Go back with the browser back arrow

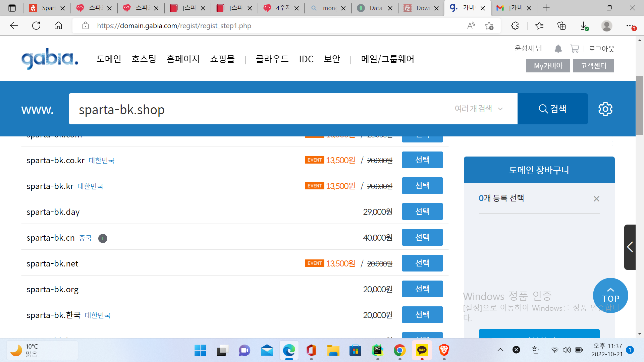point(14,26)
